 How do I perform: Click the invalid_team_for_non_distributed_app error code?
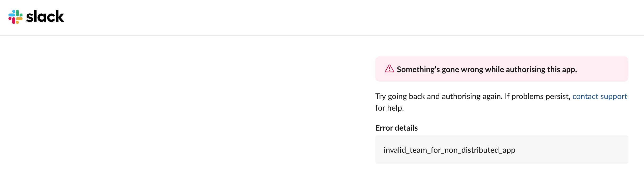(x=449, y=150)
